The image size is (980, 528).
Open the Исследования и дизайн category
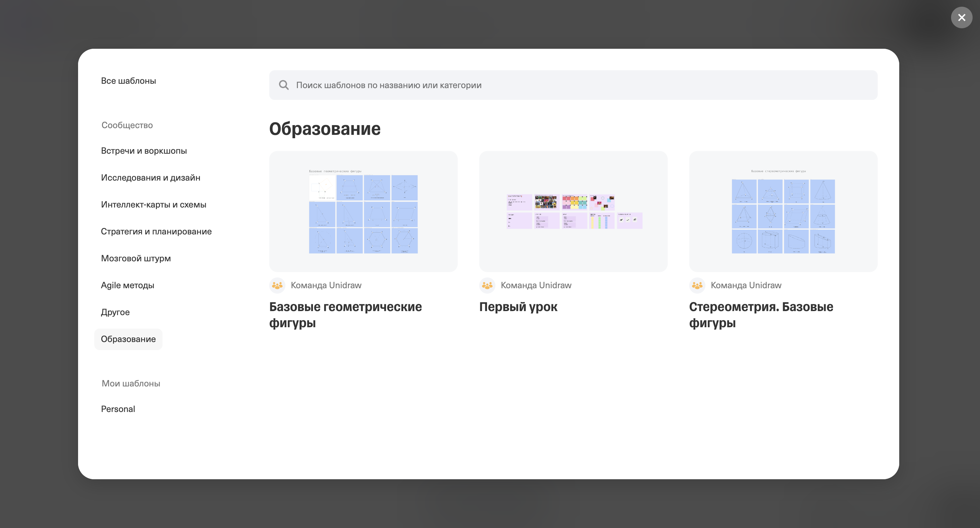pyautogui.click(x=151, y=178)
